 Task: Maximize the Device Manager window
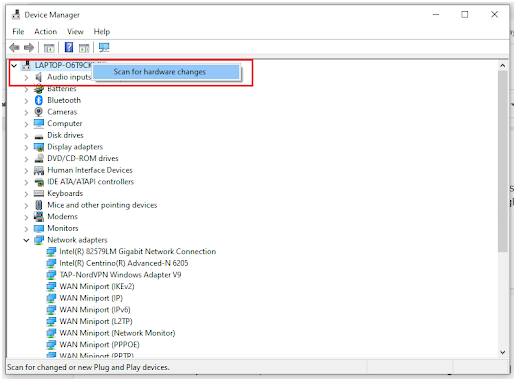tap(465, 14)
